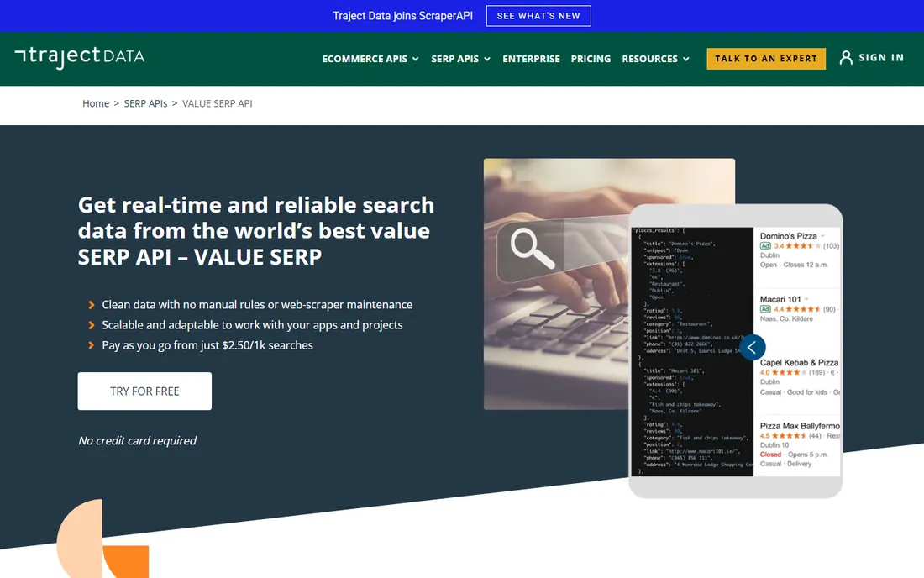The width and height of the screenshot is (924, 578).
Task: Open SERP APIs breadcrumb link
Action: pyautogui.click(x=145, y=103)
